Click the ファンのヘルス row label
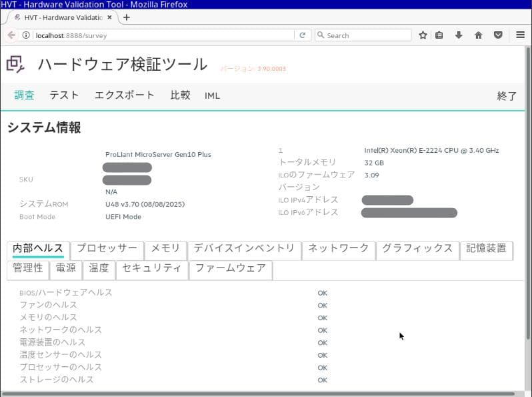Screen dimensions: 532x397 click(48, 305)
